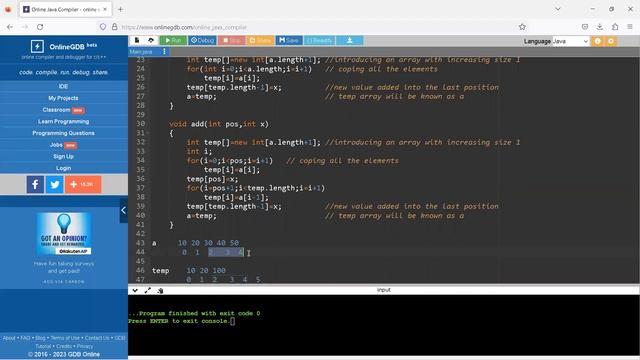The image size is (640, 360).
Task: Click the tracking protection shield icon
Action: pos(103,27)
